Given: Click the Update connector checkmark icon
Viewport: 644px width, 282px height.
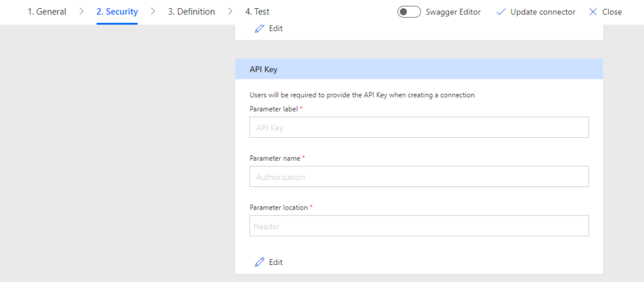Looking at the screenshot, I should pyautogui.click(x=501, y=12).
